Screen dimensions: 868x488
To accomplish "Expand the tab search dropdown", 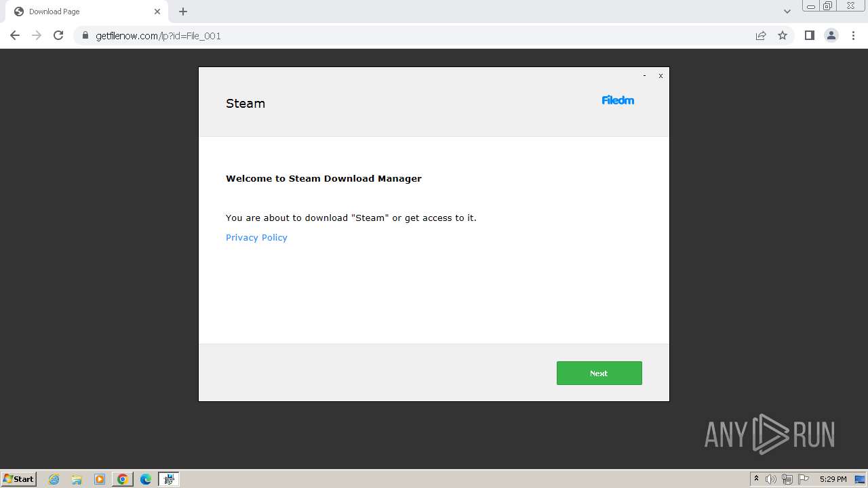I will [787, 12].
